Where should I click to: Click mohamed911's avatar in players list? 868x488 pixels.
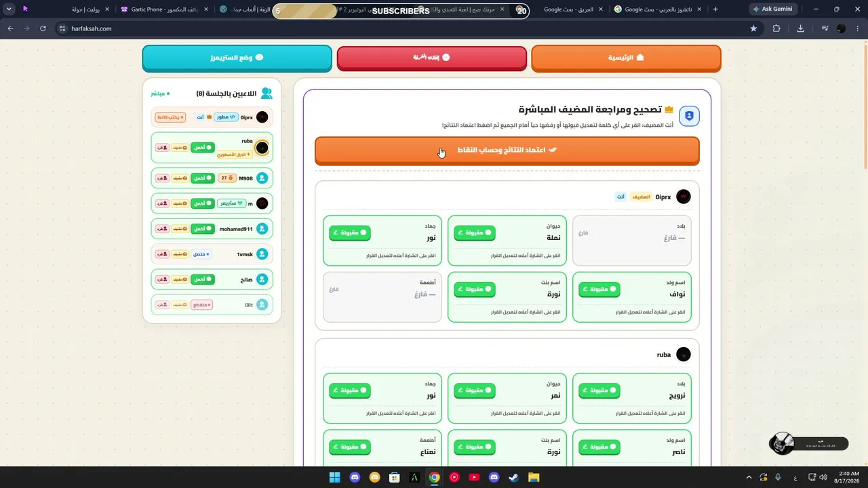[262, 229]
